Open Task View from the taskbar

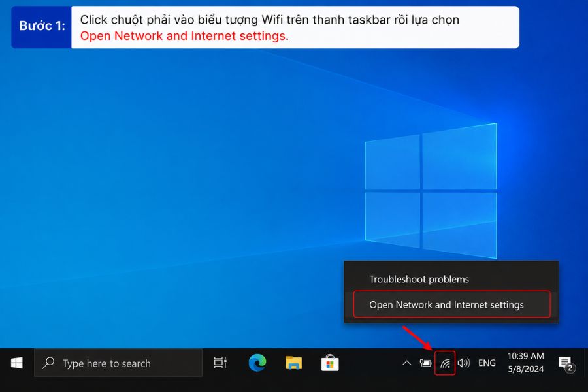[x=220, y=363]
